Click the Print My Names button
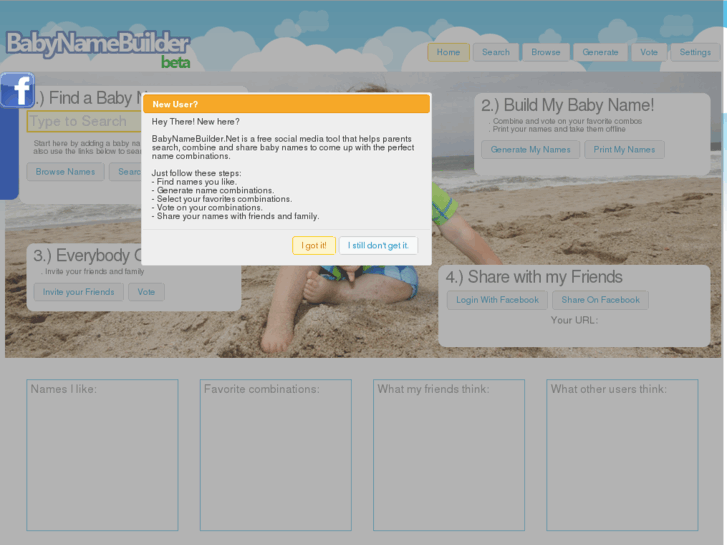Screen dimensions: 727x545 tap(624, 150)
